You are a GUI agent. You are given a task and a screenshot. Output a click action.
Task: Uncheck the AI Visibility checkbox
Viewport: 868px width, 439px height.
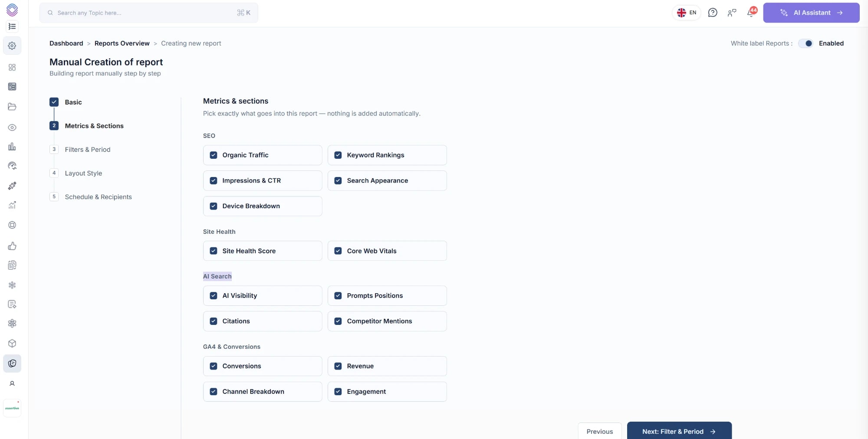pyautogui.click(x=214, y=295)
